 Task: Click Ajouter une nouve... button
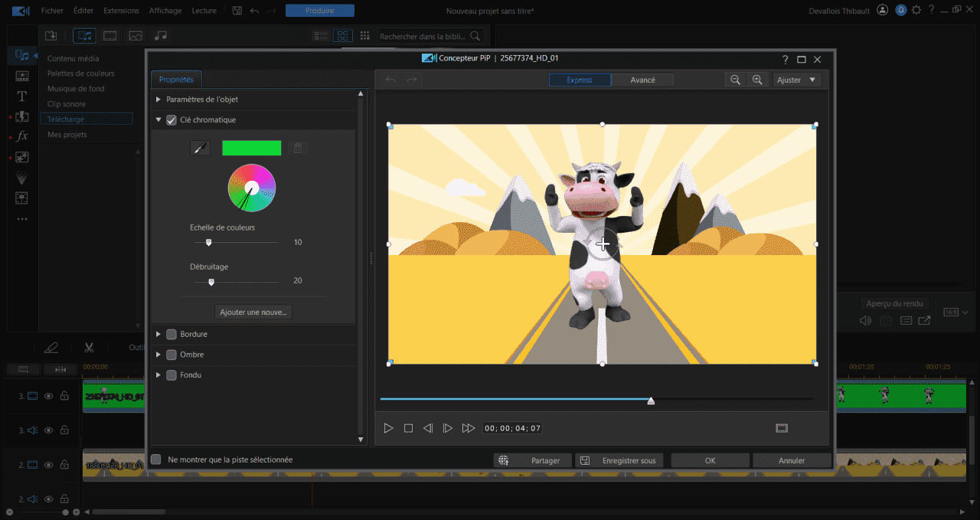[x=253, y=312]
